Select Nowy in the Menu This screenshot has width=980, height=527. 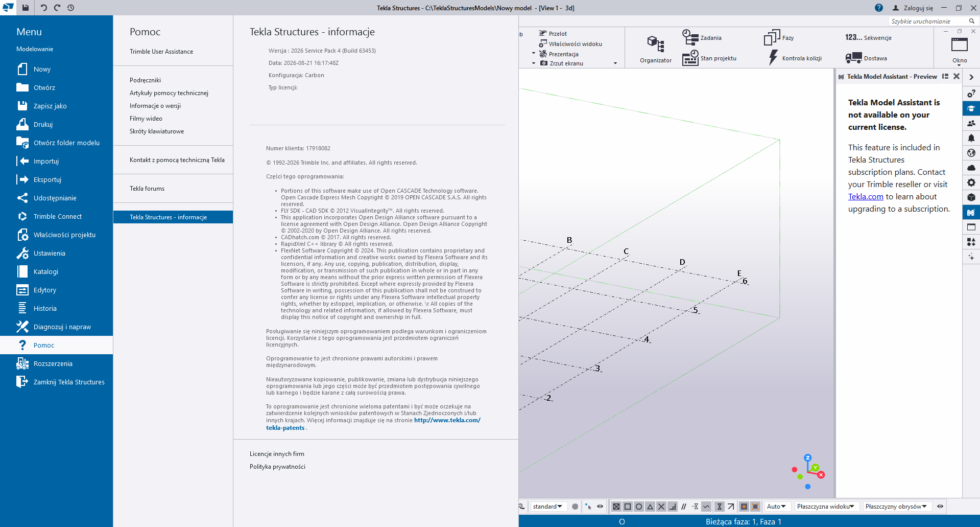pos(56,69)
